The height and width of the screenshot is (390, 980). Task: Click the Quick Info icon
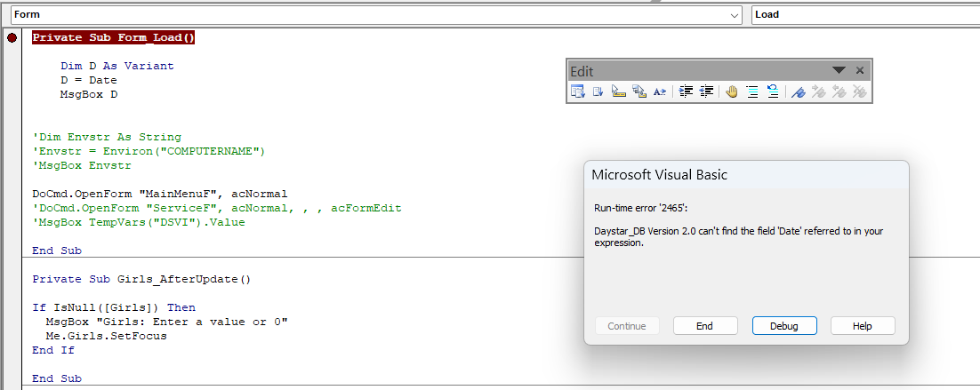click(x=619, y=92)
